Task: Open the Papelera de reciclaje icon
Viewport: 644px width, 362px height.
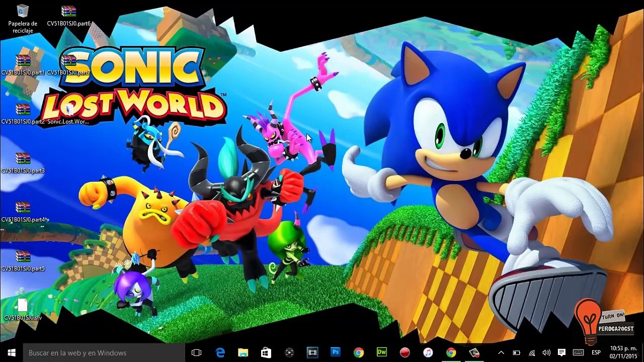Action: tap(23, 19)
